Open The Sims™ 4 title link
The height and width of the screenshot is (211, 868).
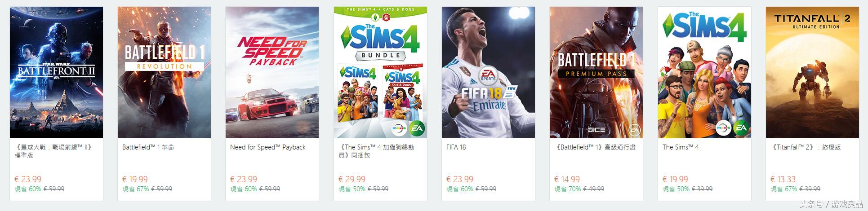[681, 147]
